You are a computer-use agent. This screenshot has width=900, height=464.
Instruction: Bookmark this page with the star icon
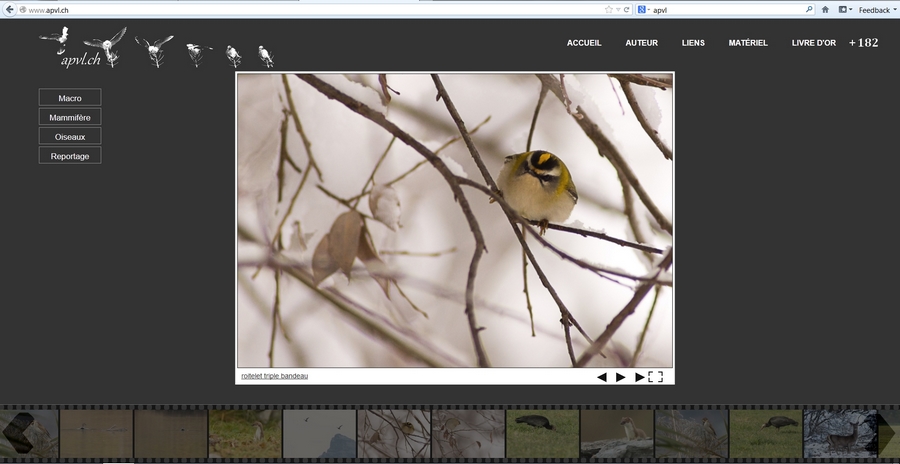[608, 9]
